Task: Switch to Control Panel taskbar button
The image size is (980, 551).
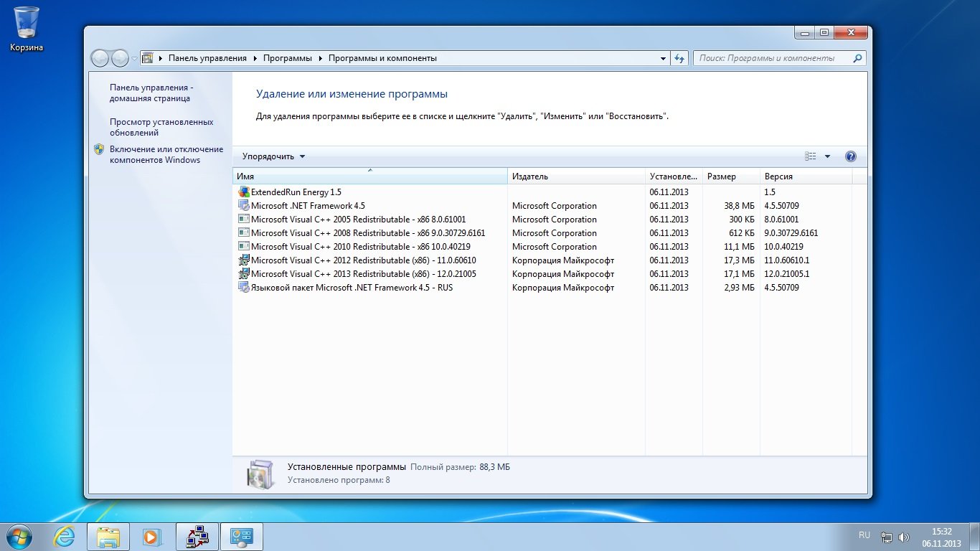Action: pos(241,536)
